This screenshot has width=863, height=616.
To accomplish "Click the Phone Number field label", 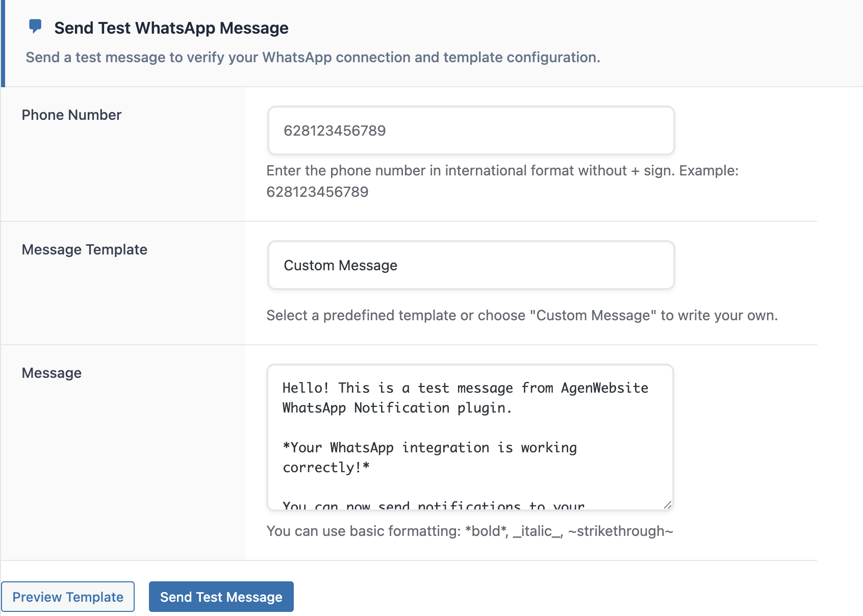I will pyautogui.click(x=71, y=115).
